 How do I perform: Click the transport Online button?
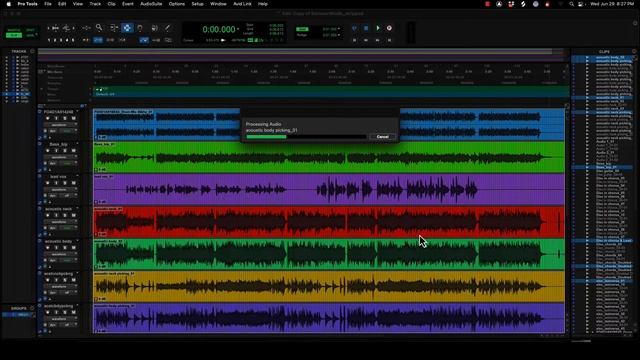tap(354, 28)
